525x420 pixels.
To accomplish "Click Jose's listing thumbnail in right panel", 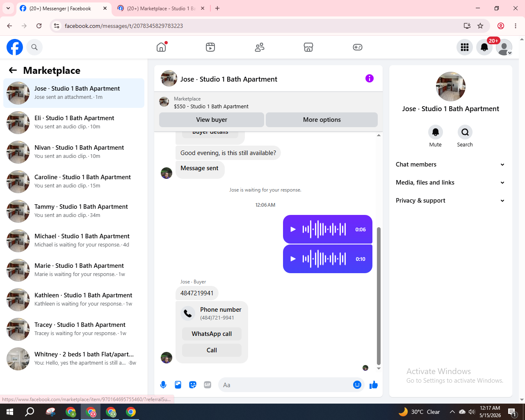I will click(x=451, y=87).
